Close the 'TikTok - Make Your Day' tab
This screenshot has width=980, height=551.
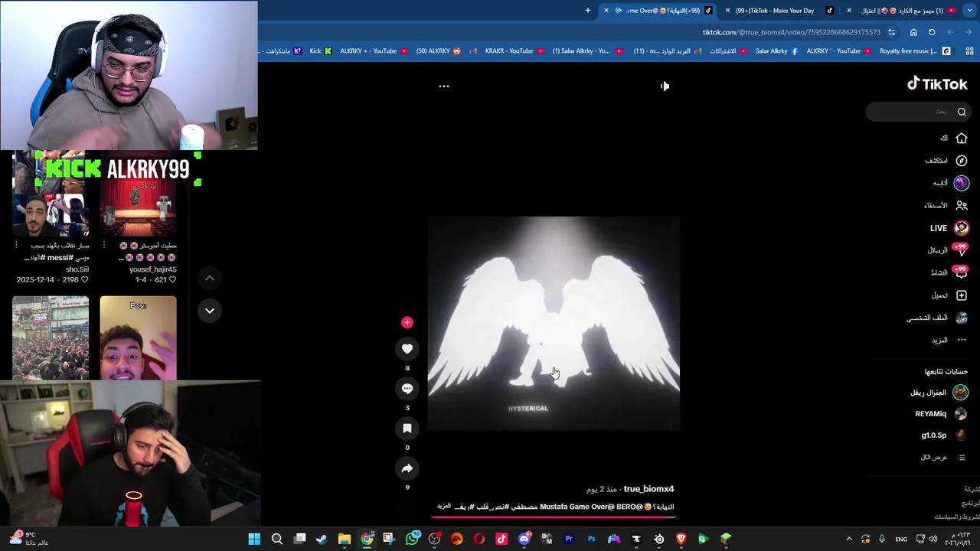[727, 11]
